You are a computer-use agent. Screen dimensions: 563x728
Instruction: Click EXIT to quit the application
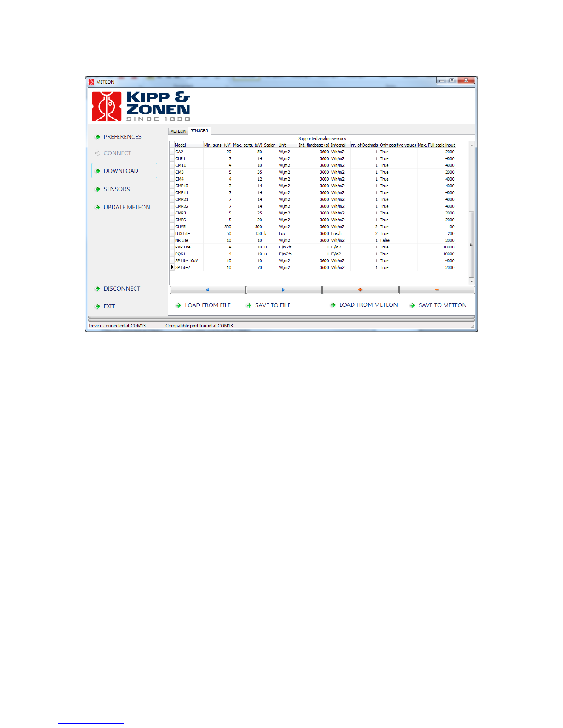[109, 306]
